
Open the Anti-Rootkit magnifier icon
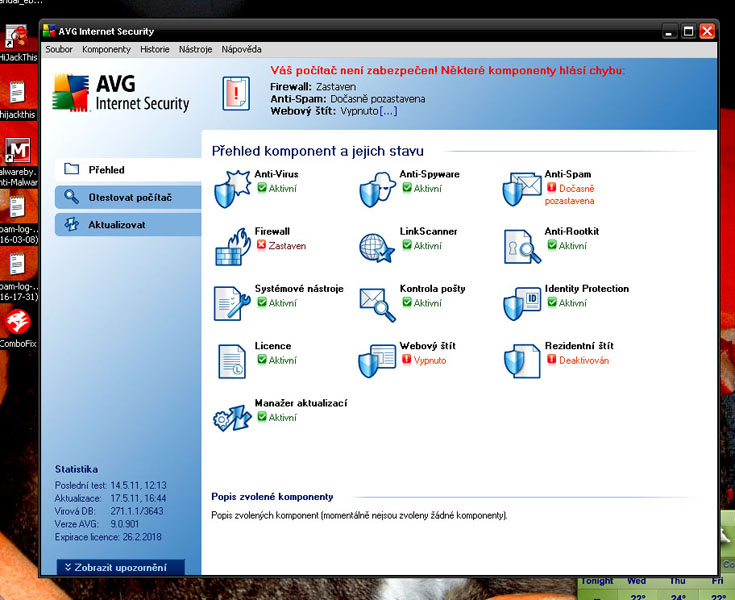522,247
